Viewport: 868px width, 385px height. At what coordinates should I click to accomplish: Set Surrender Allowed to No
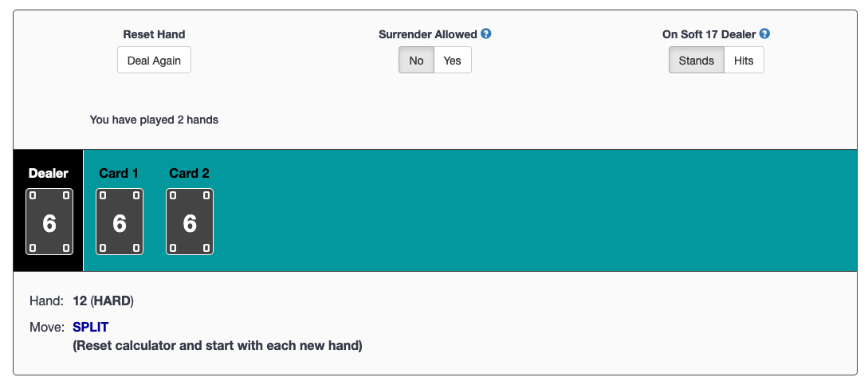416,61
